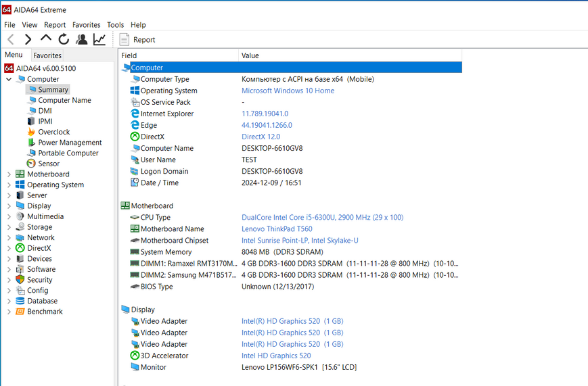Open the Microsoft Windows 10 Home link
This screenshot has width=588, height=386.
coord(288,91)
